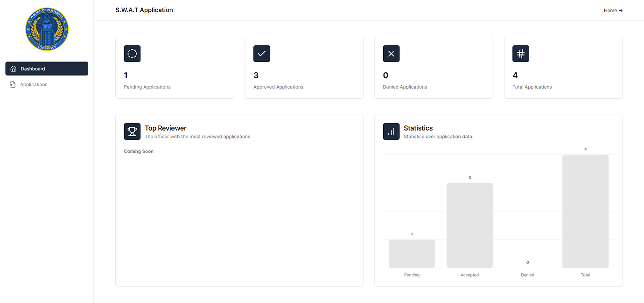The image size is (644, 303).
Task: Click the Coming Soon link
Action: pyautogui.click(x=139, y=151)
